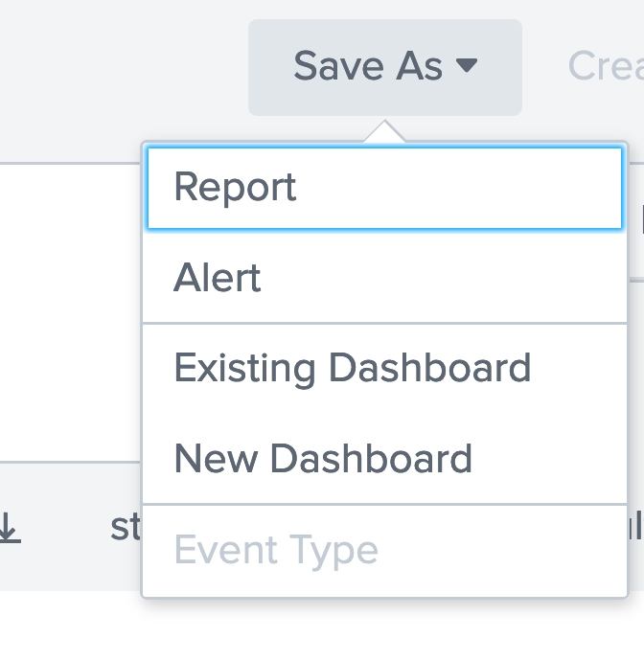Open the Save As menu button
The width and height of the screenshot is (644, 661).
click(x=384, y=67)
